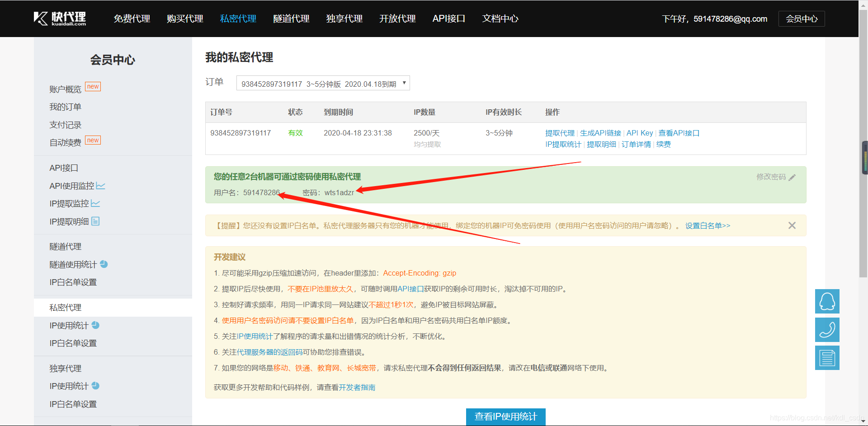
Task: Open the 订单详情 link
Action: pyautogui.click(x=636, y=144)
